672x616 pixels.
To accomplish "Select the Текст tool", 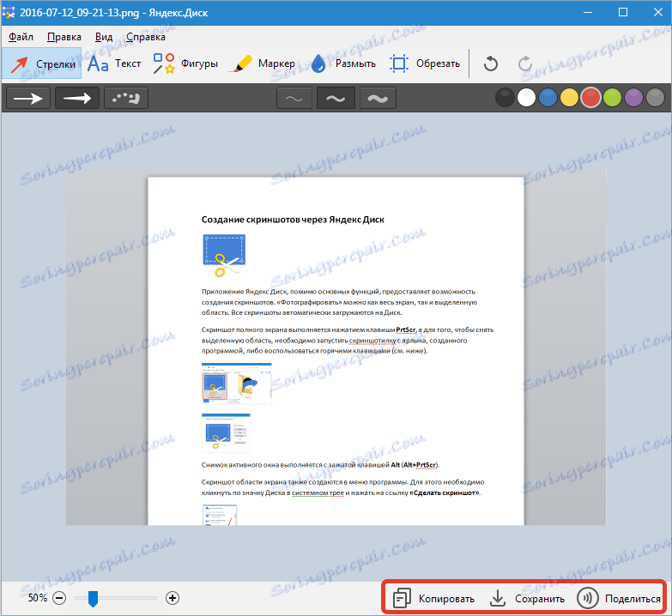I will [114, 63].
